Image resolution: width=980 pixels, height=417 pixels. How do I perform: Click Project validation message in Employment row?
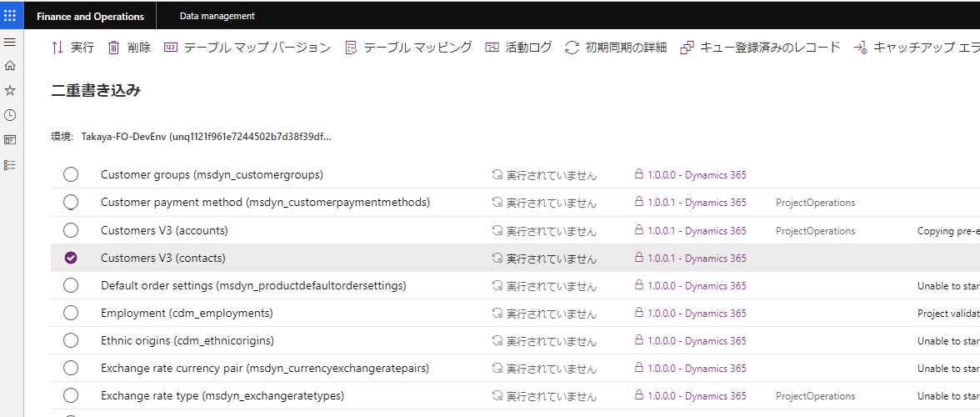click(948, 314)
